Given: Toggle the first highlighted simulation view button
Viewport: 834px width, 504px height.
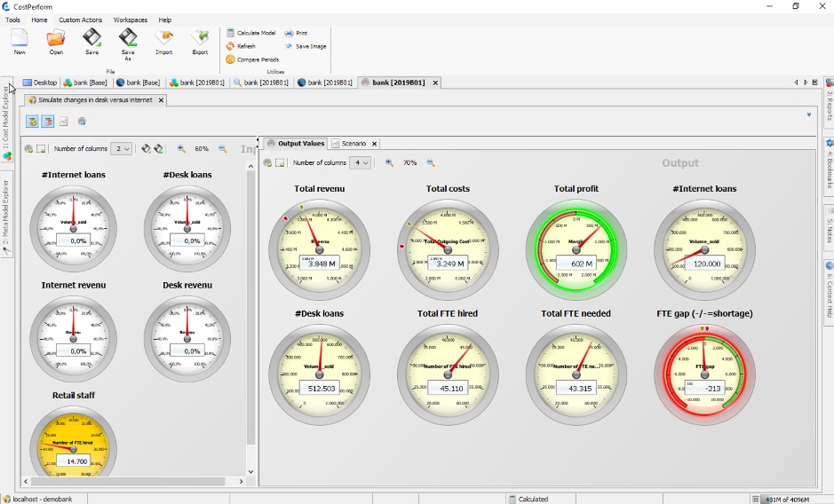Looking at the screenshot, I should coord(32,122).
